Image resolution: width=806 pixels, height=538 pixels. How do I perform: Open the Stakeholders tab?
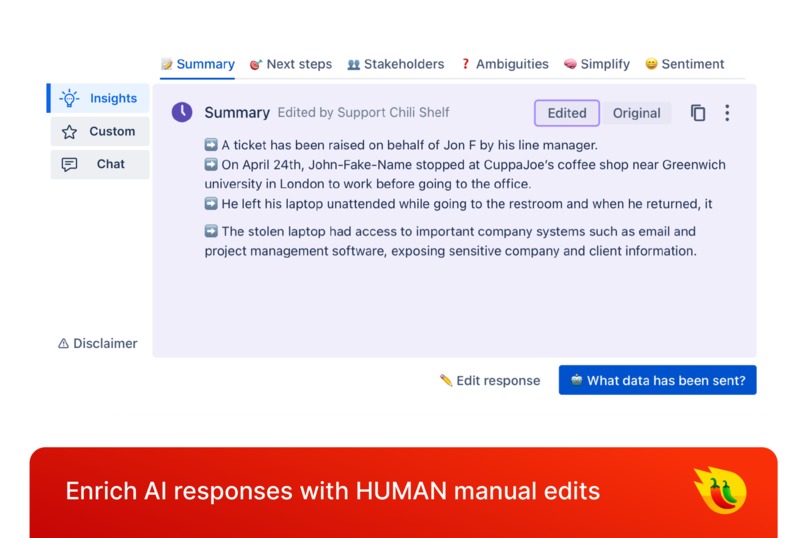point(395,64)
